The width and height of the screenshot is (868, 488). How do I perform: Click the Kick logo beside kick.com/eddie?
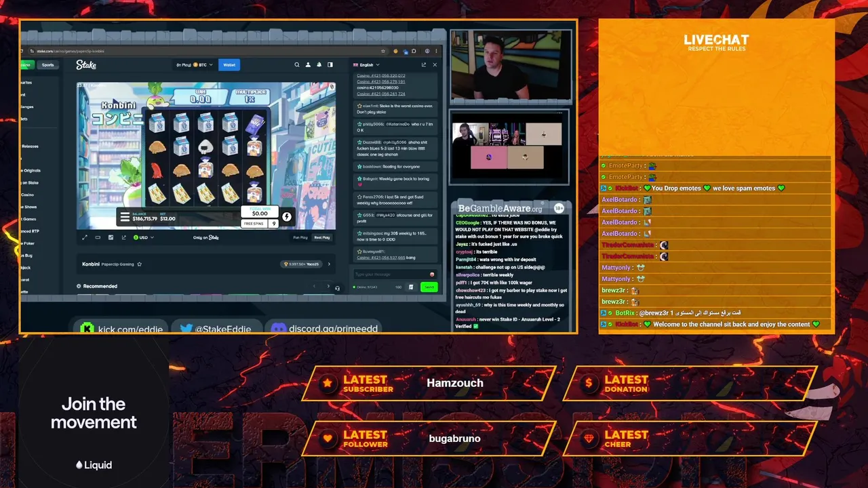tap(87, 329)
